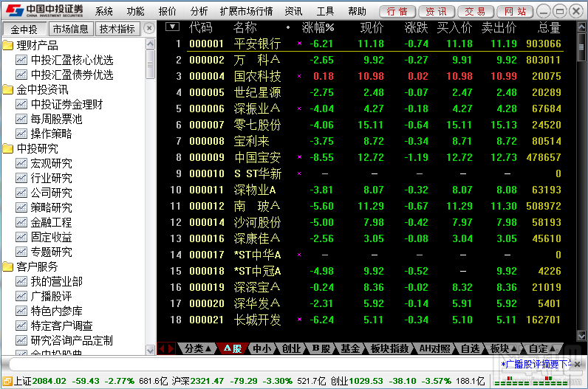
Task: Open column dropdown arrow beside 代码
Action: pos(173,27)
